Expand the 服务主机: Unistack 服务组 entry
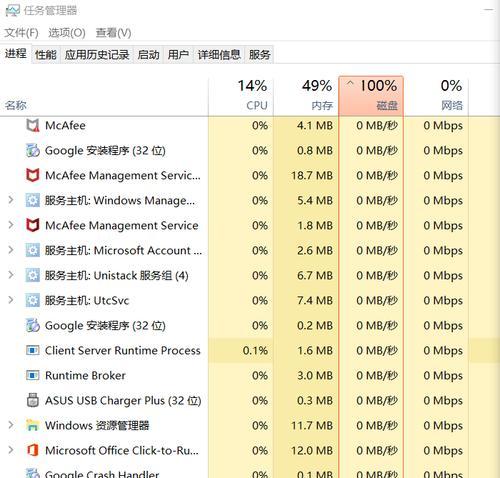 (11, 275)
